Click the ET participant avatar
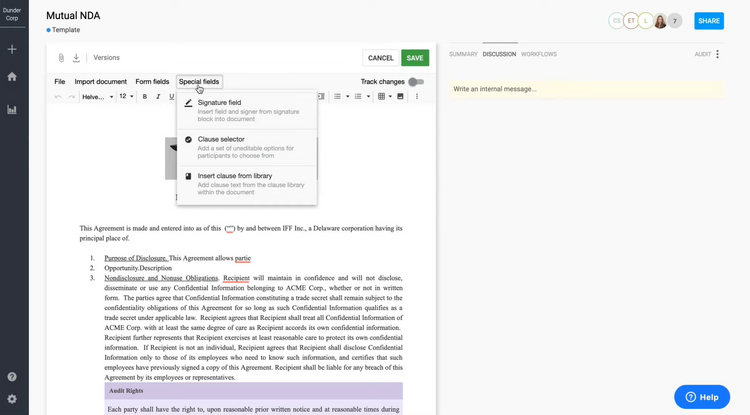This screenshot has width=750, height=415. [x=631, y=21]
